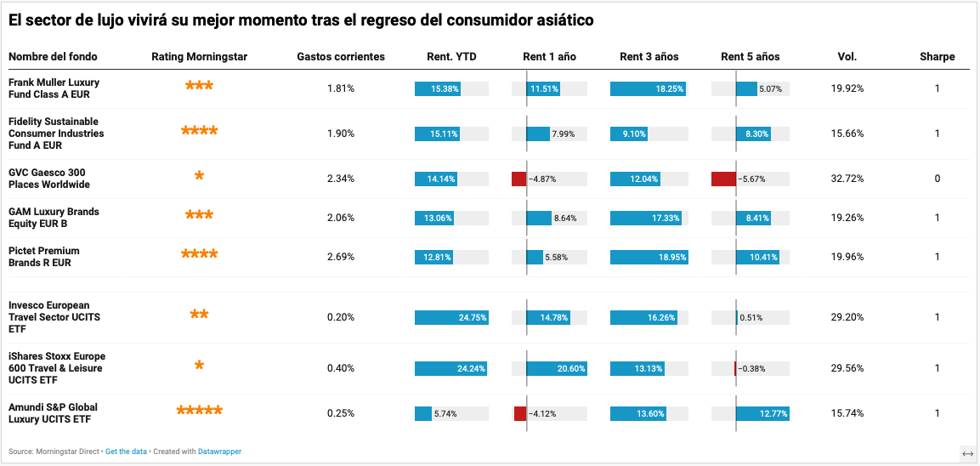Click GAM Luxury Brands three-star rating
Viewport: 980px width, 466px height.
[199, 216]
